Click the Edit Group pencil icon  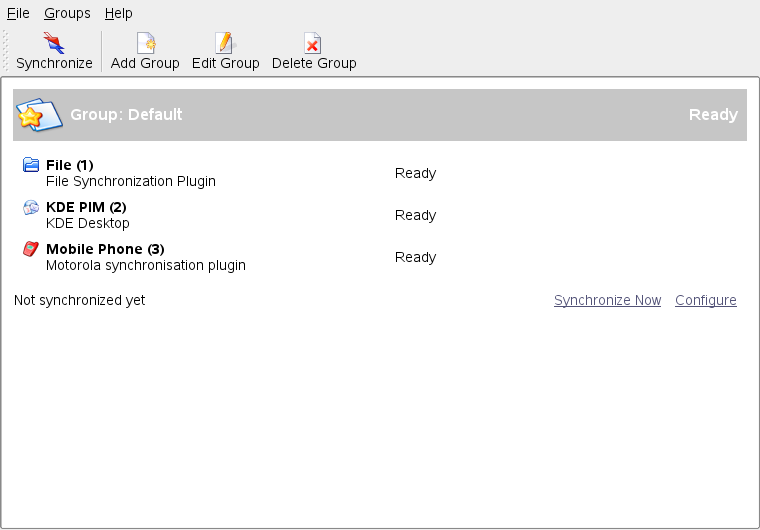[225, 43]
